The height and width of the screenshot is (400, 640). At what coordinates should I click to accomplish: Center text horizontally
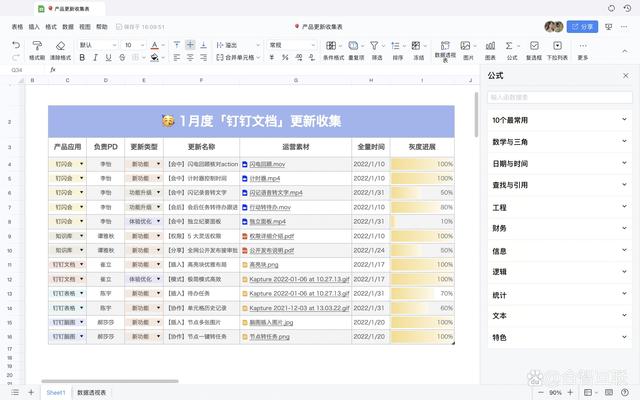point(190,58)
